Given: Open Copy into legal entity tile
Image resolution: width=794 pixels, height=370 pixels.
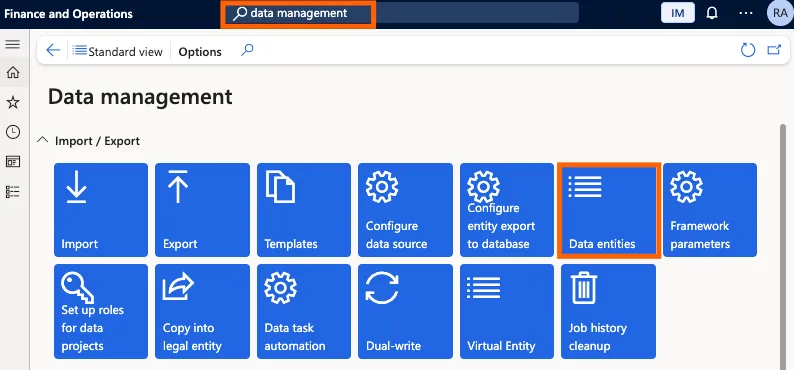Looking at the screenshot, I should [x=202, y=311].
